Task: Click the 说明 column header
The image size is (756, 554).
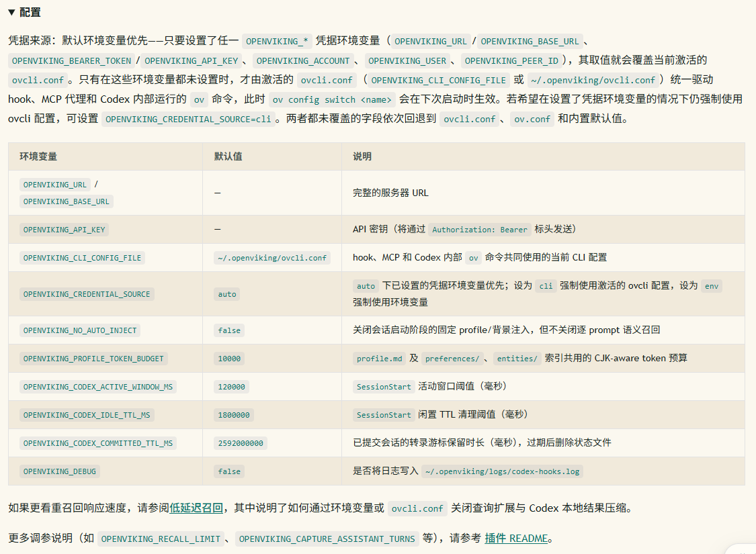Action: (x=362, y=156)
